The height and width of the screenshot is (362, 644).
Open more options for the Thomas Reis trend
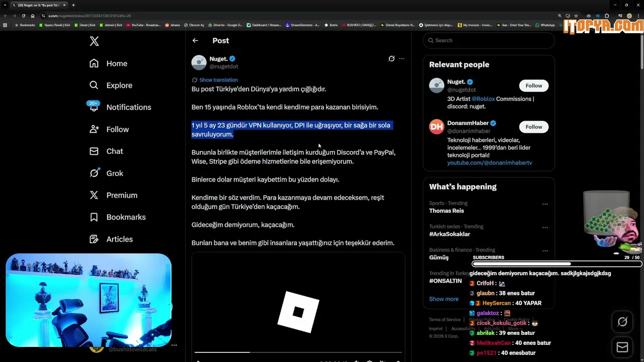coord(545,204)
